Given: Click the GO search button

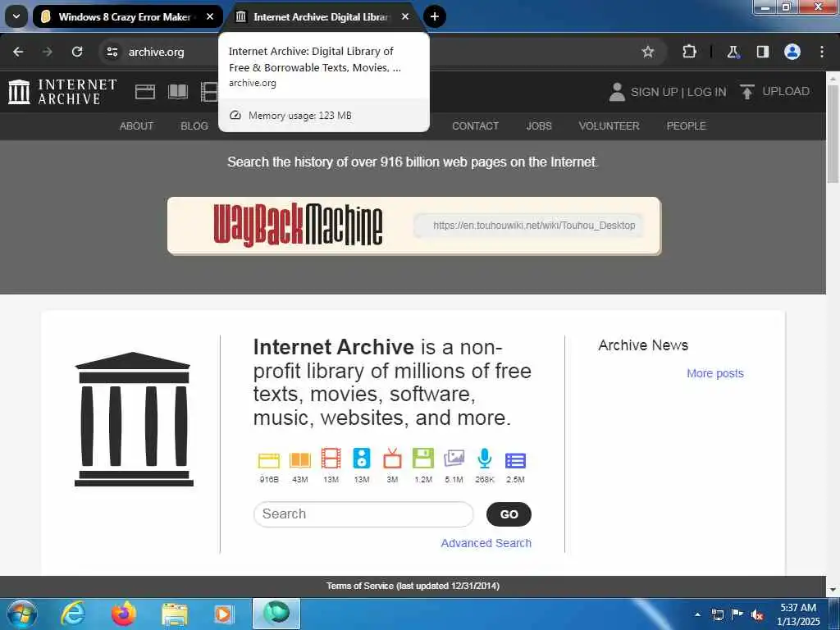Looking at the screenshot, I should point(509,514).
